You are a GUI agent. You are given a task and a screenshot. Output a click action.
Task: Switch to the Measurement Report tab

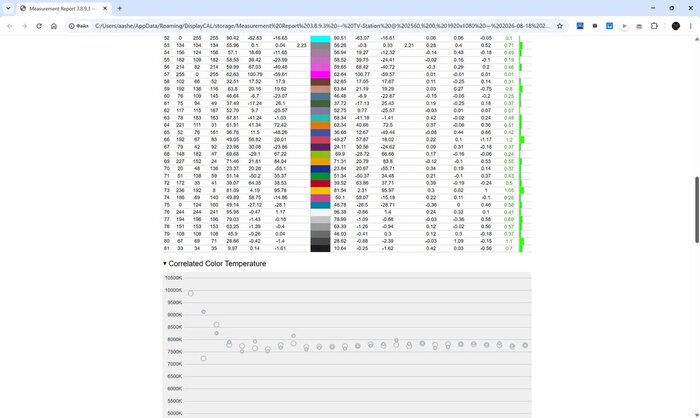tap(60, 8)
